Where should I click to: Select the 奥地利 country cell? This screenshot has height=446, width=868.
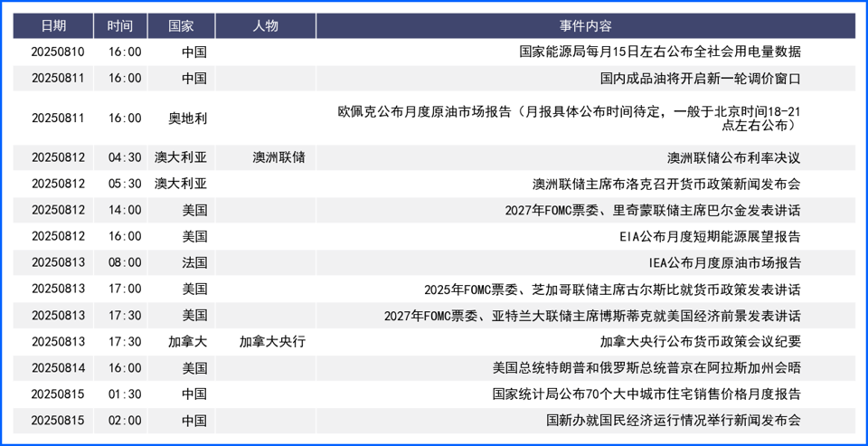(188, 118)
